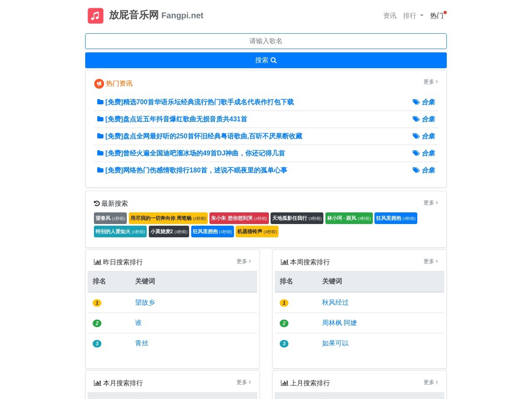
Task: Go to the 热门 nav item
Action: pyautogui.click(x=436, y=16)
